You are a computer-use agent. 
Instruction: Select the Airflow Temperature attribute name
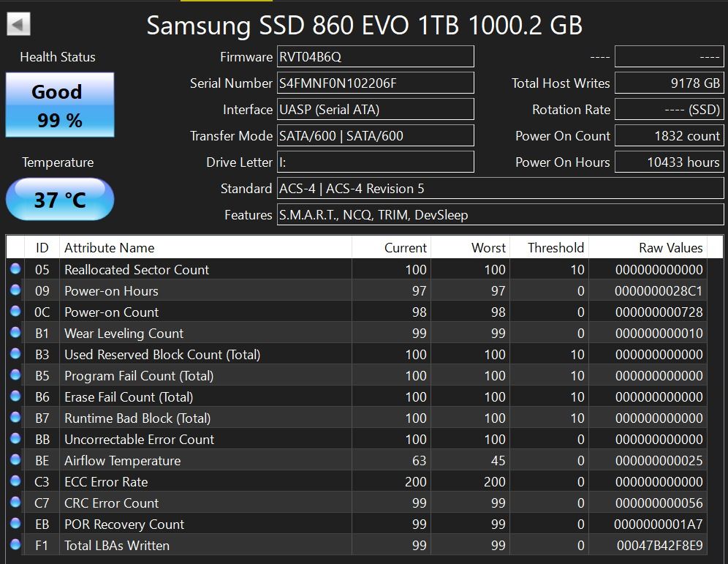pyautogui.click(x=123, y=460)
